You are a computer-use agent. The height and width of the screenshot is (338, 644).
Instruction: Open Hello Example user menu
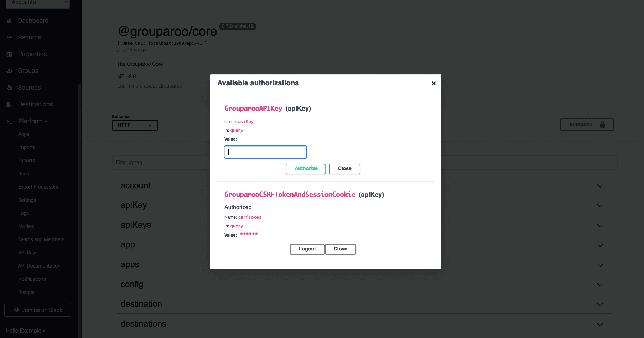[x=25, y=331]
